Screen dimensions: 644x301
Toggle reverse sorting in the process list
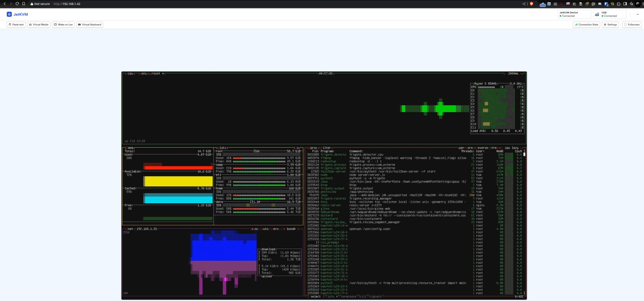click(482, 148)
